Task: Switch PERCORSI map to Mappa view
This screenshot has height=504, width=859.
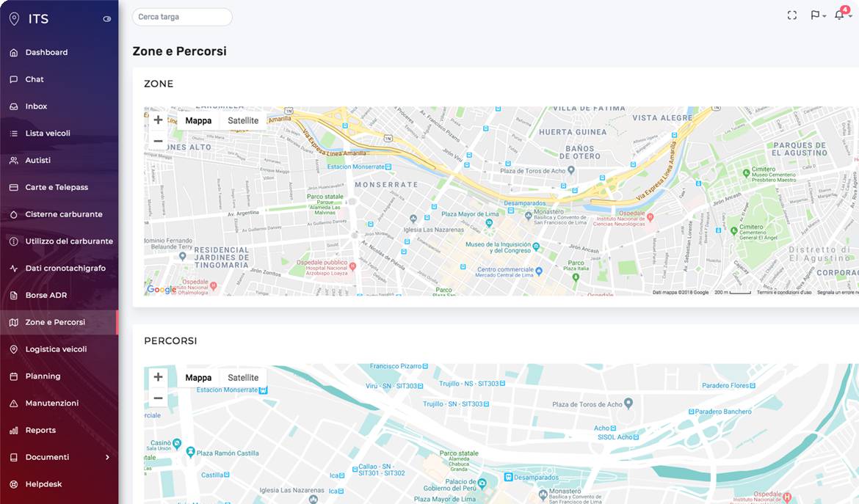Action: (x=198, y=378)
